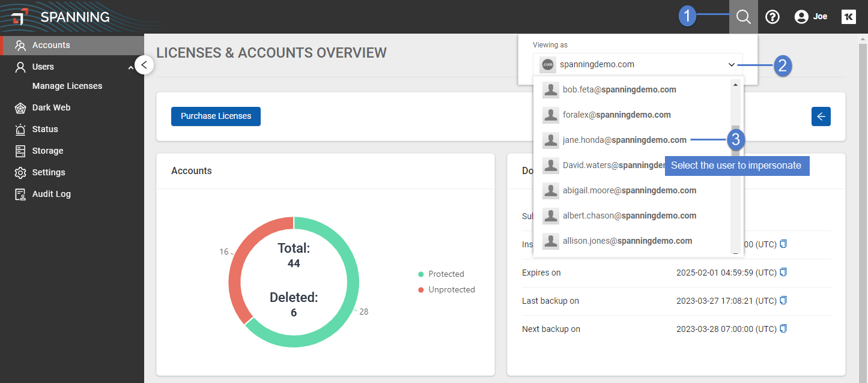Image resolution: width=868 pixels, height=383 pixels.
Task: Click the "Next backup on" label
Action: click(x=551, y=329)
